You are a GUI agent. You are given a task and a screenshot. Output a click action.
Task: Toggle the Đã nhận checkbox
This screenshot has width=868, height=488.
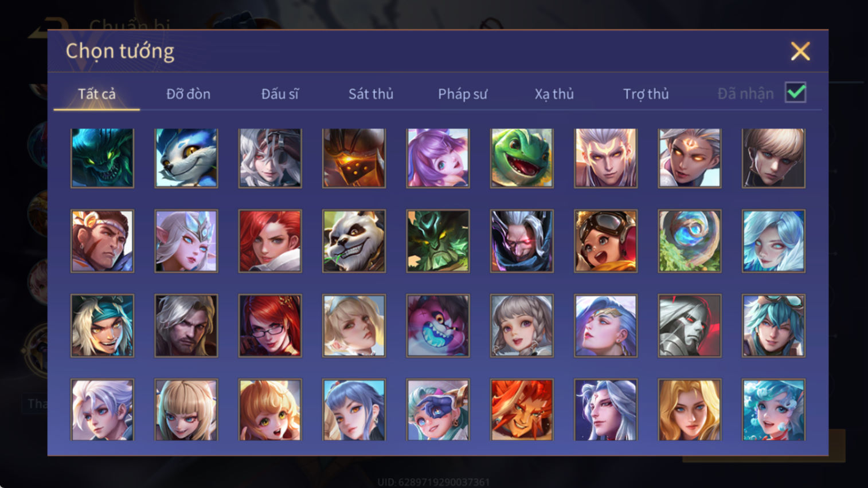pos(796,93)
